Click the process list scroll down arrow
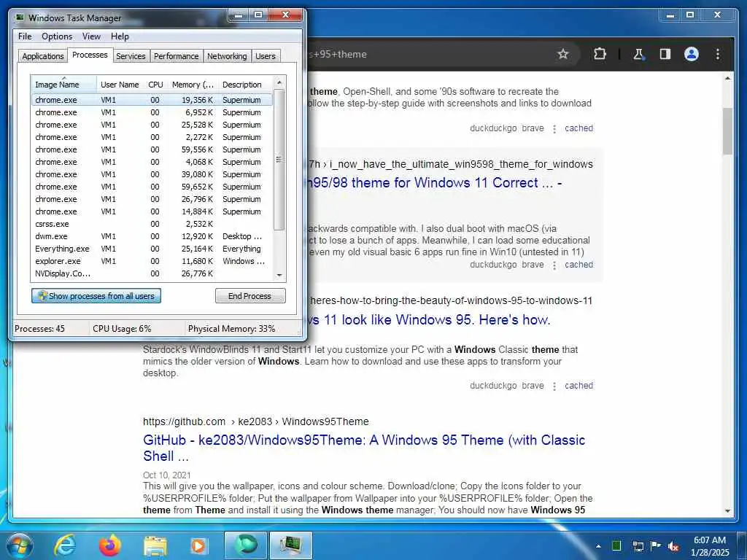Screen dimensions: 747x560 (279, 275)
